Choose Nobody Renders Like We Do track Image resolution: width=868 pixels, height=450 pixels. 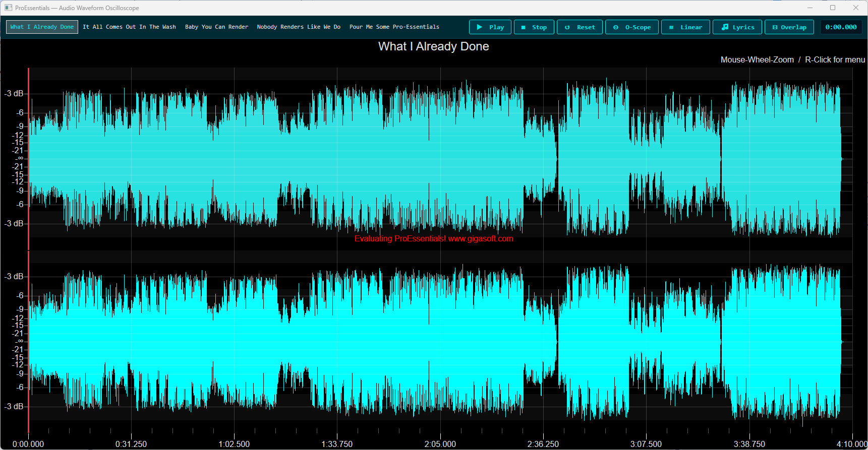pyautogui.click(x=299, y=27)
